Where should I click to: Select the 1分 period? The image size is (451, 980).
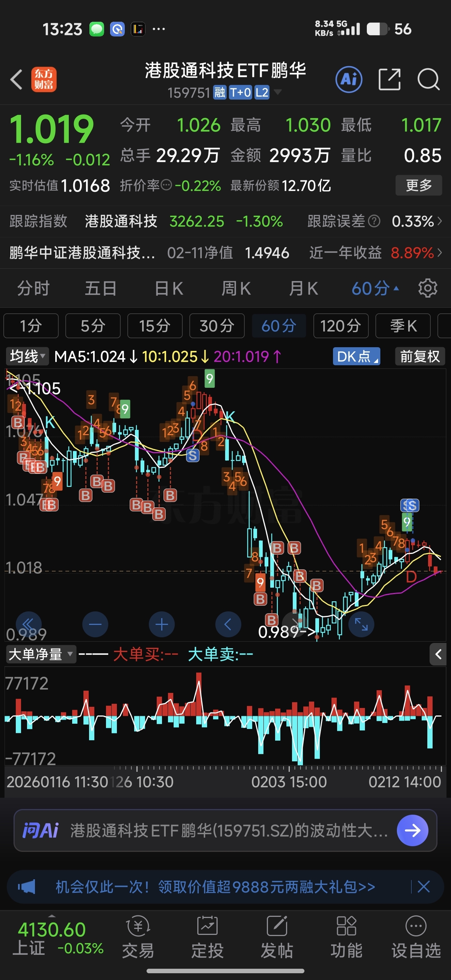click(x=31, y=326)
